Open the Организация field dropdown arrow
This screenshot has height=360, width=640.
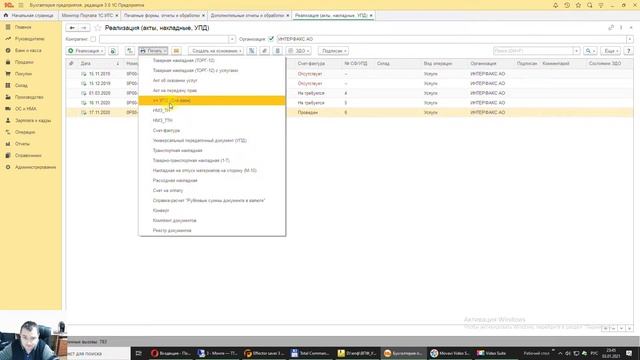click(x=630, y=39)
